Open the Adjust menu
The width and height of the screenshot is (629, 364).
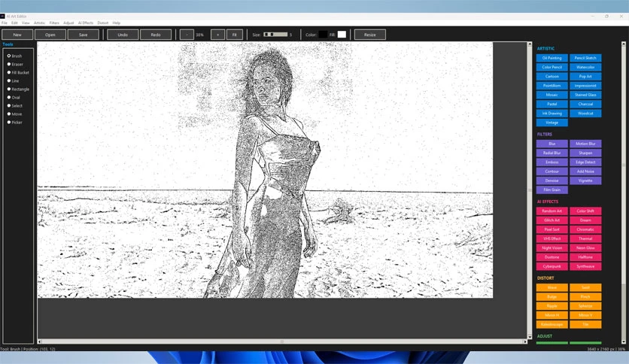pyautogui.click(x=68, y=23)
